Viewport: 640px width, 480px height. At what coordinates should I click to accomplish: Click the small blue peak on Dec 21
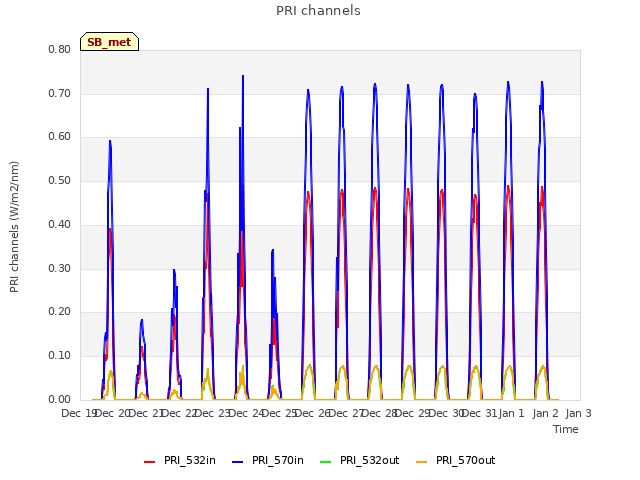[142, 321]
